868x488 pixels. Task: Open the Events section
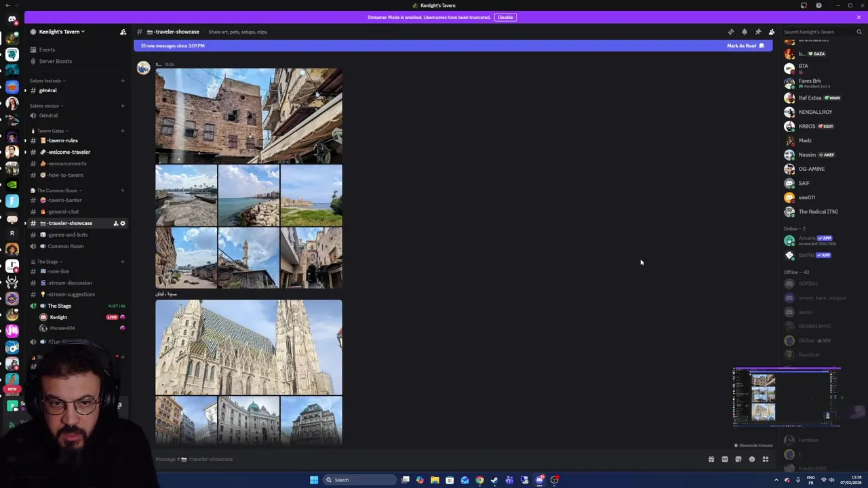click(x=77, y=49)
